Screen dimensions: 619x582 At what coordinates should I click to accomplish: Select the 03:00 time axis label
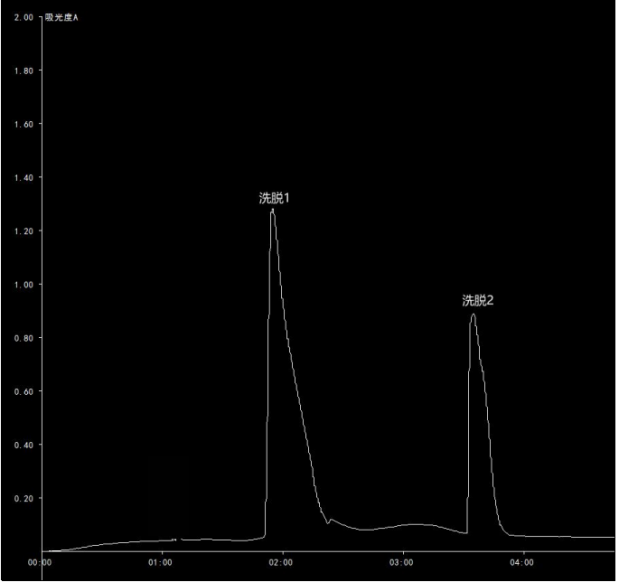[402, 562]
